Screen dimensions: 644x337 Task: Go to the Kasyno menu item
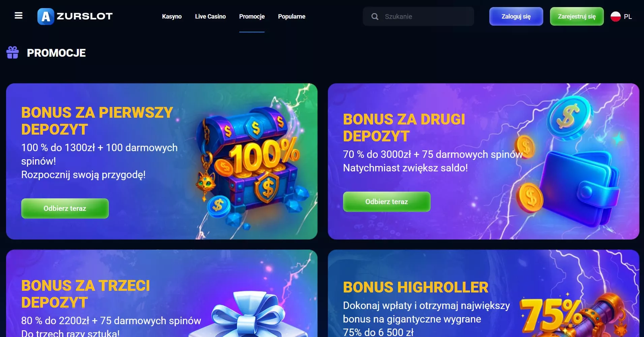tap(172, 16)
